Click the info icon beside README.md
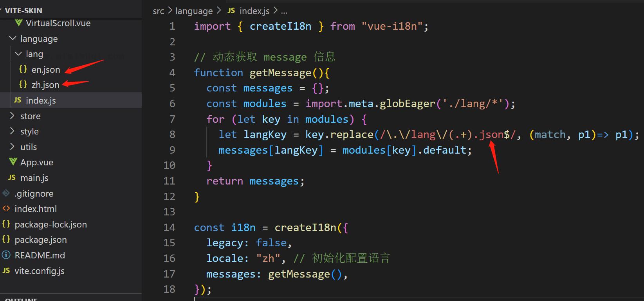The width and height of the screenshot is (644, 301). (x=6, y=255)
